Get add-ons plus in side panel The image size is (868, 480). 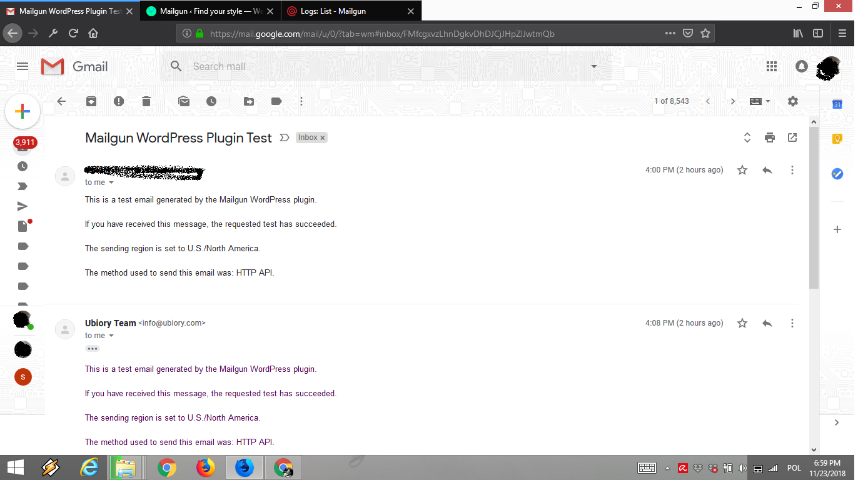point(837,229)
